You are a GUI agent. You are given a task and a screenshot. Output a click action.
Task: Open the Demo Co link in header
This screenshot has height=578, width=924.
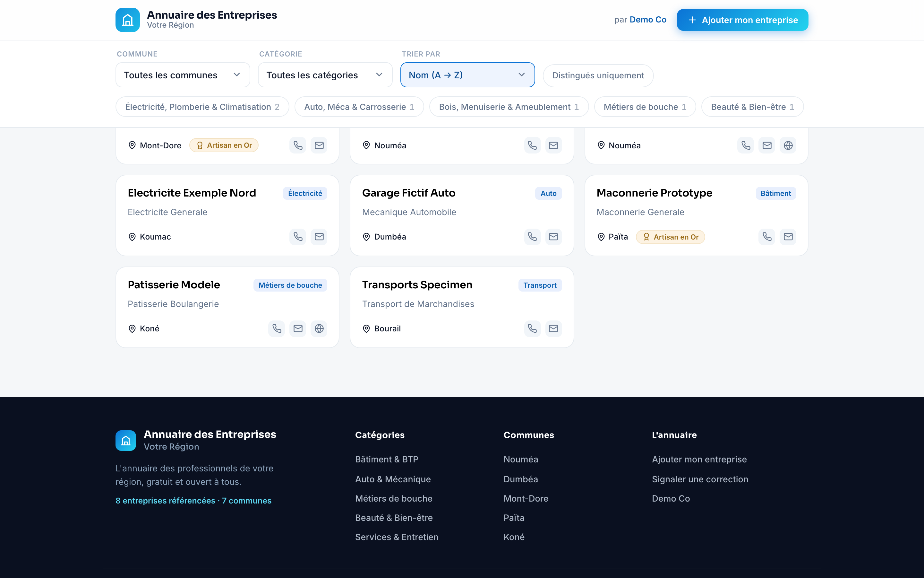point(647,20)
